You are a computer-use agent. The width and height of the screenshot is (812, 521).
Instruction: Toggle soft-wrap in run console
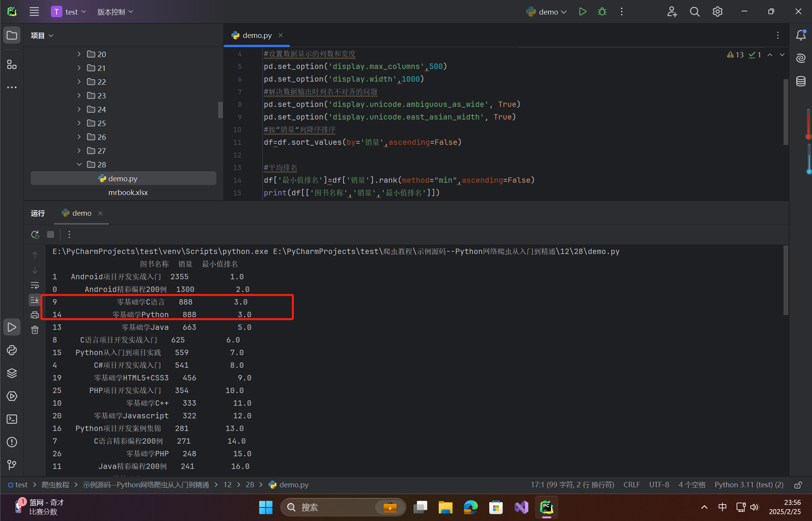tap(35, 285)
